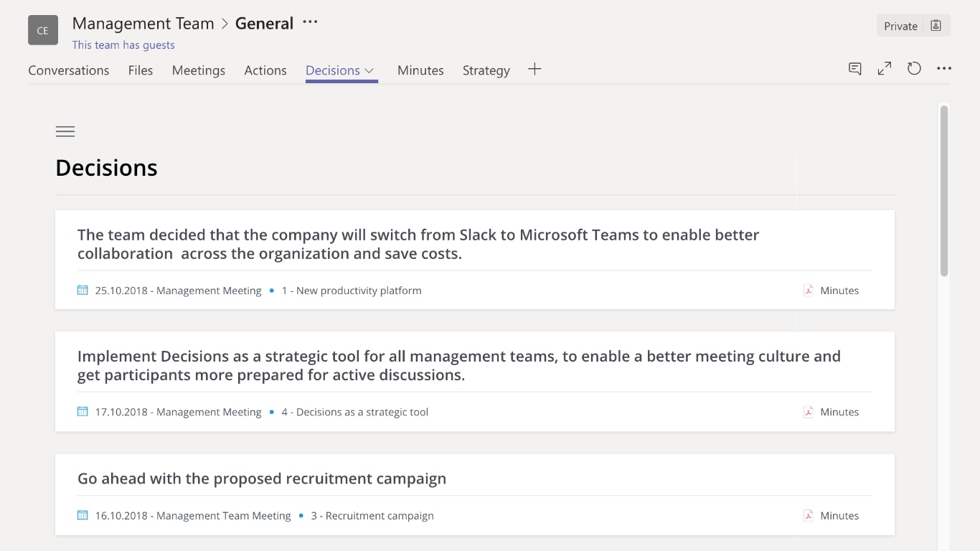The width and height of the screenshot is (980, 551).
Task: Click the org badge next to Private
Action: [x=936, y=24]
